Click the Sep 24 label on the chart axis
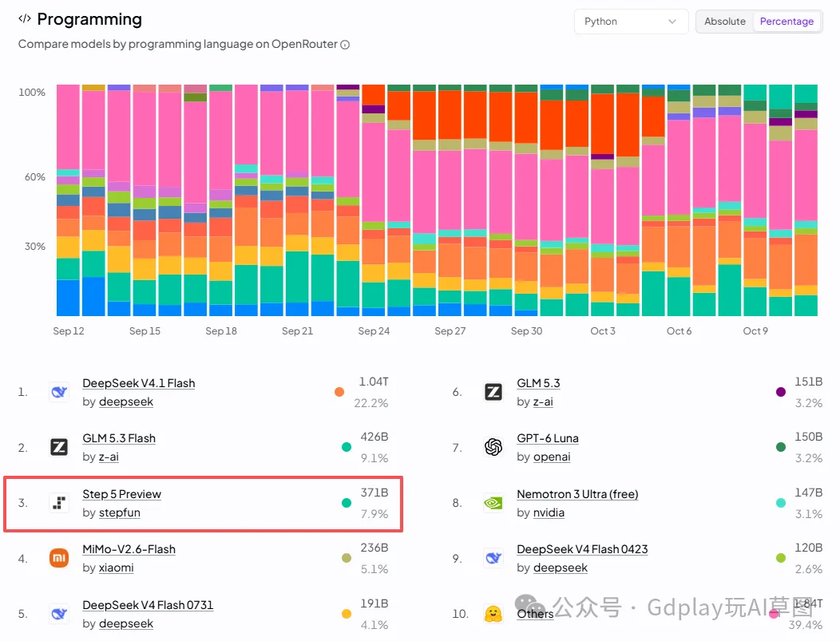This screenshot has height=641, width=840. 374,331
